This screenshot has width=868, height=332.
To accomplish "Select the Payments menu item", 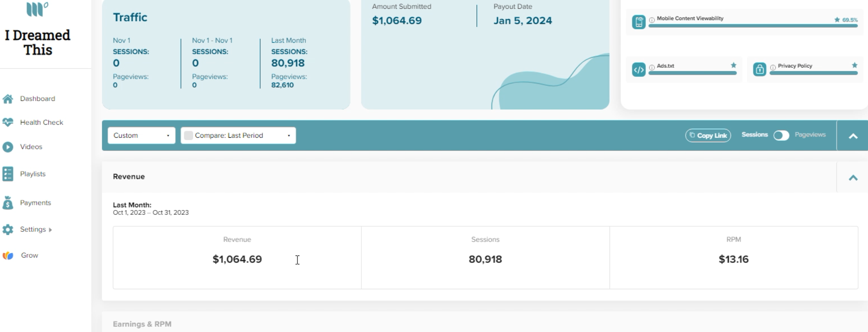I will [x=35, y=203].
